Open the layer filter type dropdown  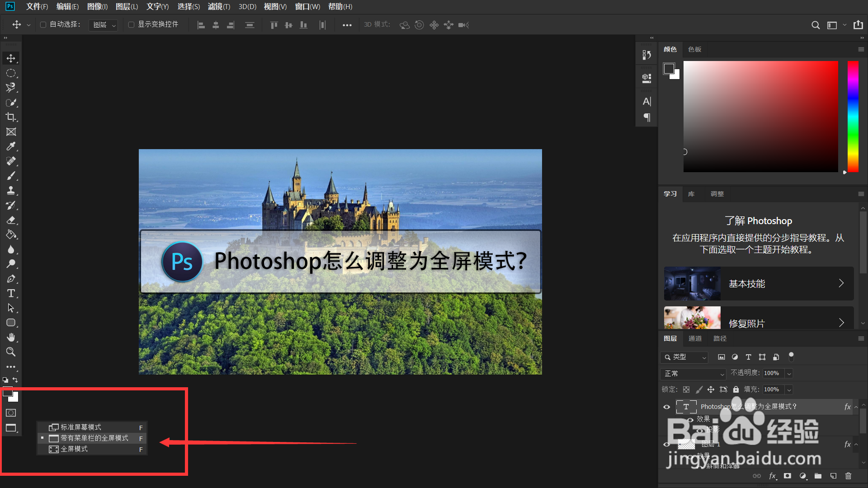point(684,357)
